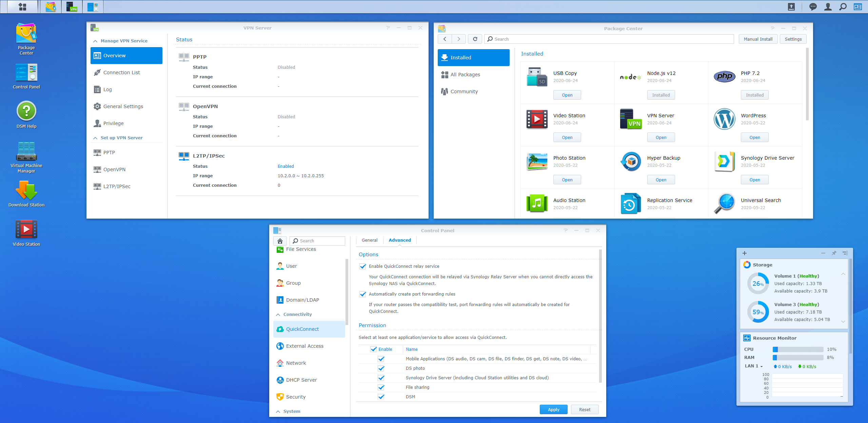Refresh the Package Center list
The height and width of the screenshot is (423, 868).
[475, 39]
